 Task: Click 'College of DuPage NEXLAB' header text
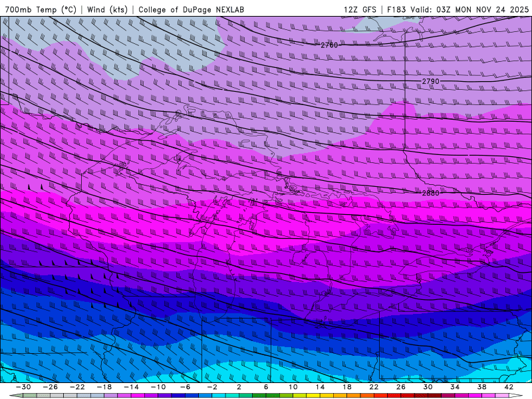coord(191,9)
